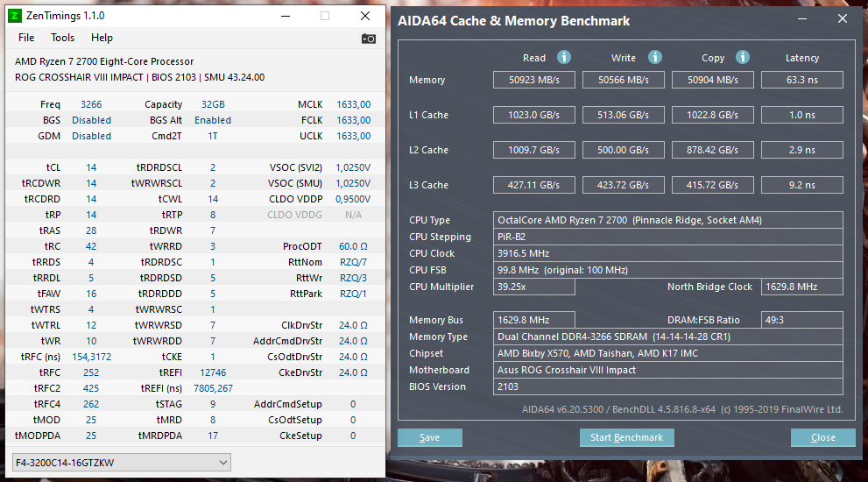
Task: Click DRAM:FSB Ratio field 49:3
Action: (x=802, y=320)
